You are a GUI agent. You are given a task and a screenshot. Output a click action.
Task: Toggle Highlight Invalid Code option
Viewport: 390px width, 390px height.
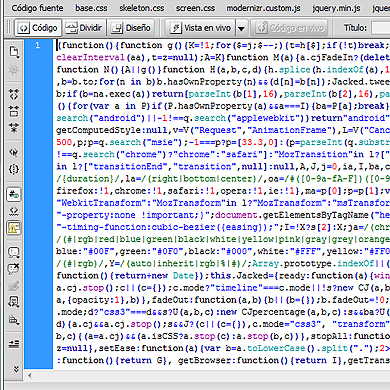click(14, 211)
